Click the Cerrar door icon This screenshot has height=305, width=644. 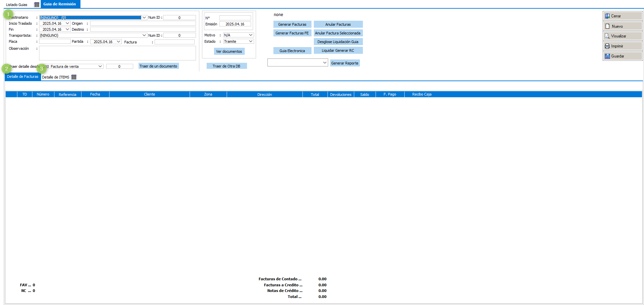[607, 16]
